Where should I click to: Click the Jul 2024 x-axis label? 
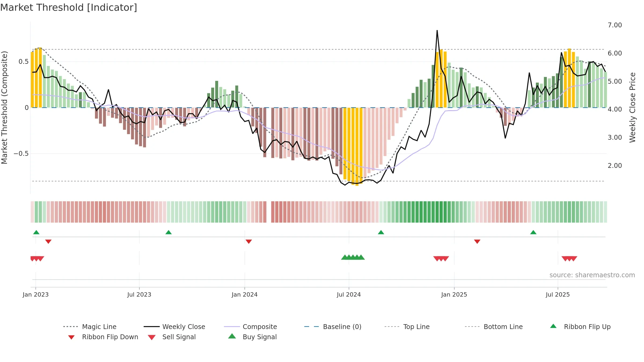coord(349,295)
